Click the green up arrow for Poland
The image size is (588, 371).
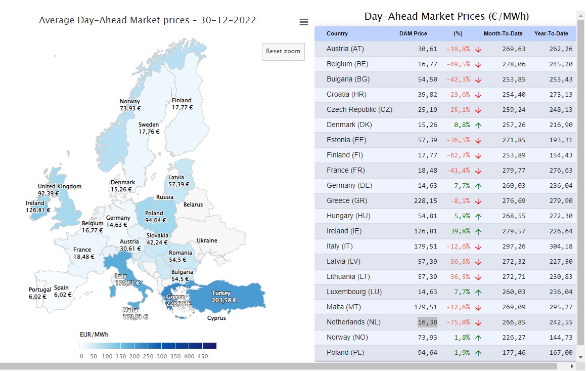click(x=478, y=353)
